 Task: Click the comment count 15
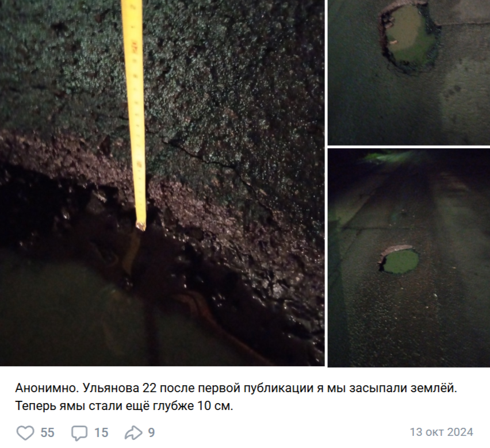pos(101,432)
